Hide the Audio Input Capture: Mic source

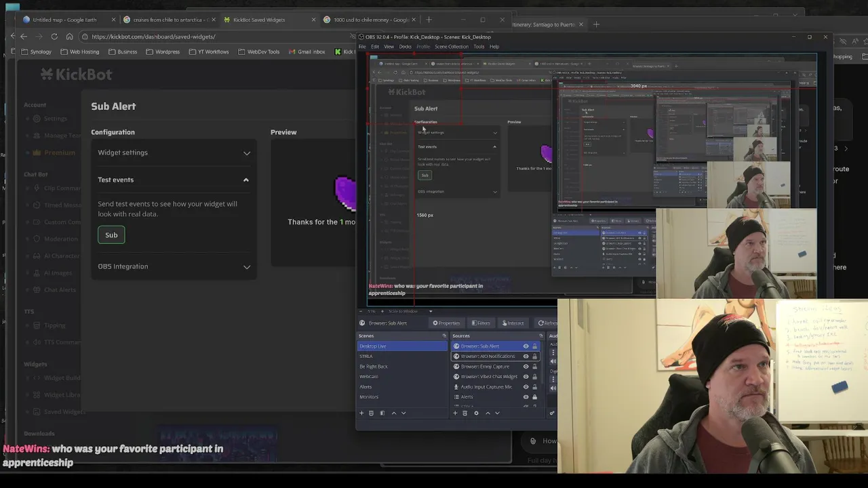[526, 387]
